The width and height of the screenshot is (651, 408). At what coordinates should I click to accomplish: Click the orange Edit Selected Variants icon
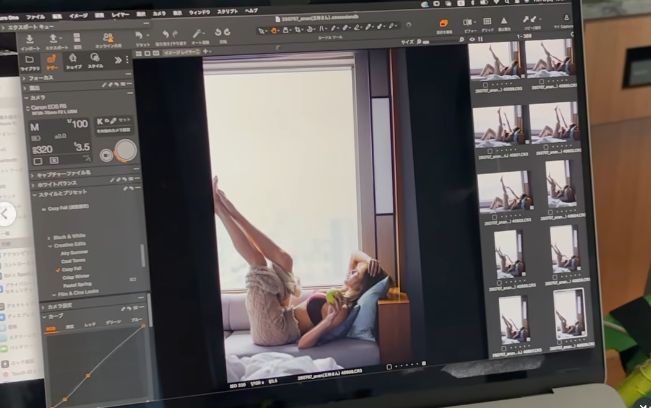coord(443,23)
